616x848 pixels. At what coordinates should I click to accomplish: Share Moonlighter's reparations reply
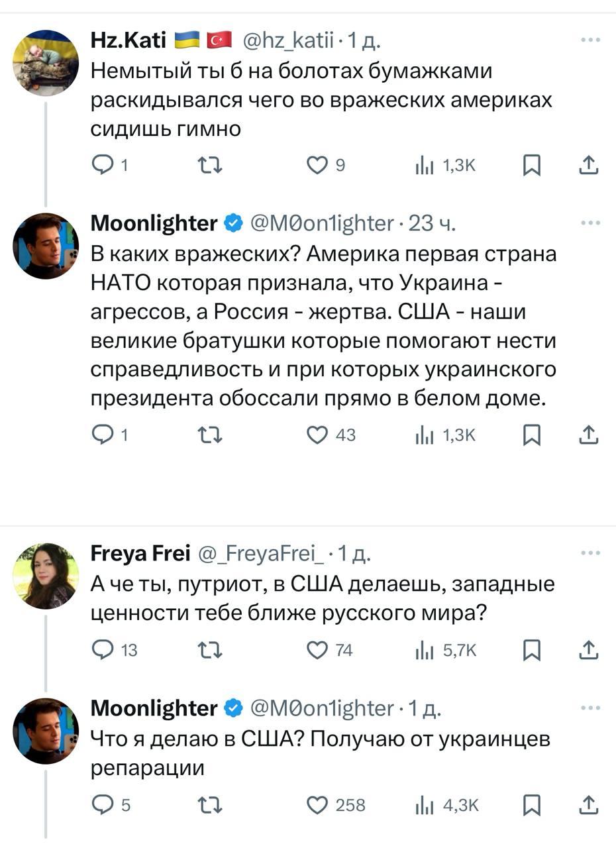coord(588,805)
